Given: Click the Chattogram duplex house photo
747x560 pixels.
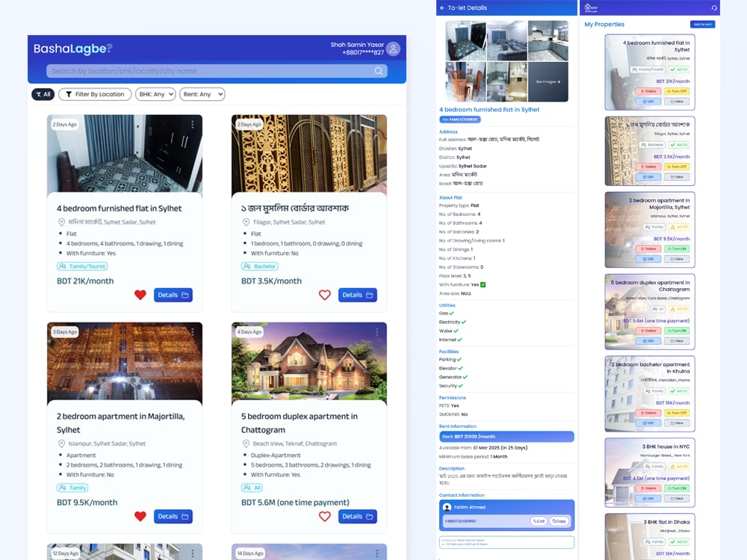Looking at the screenshot, I should 309,362.
